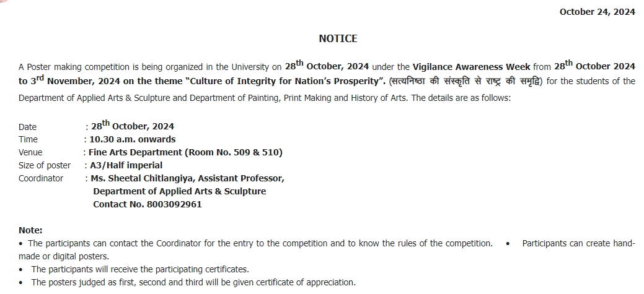Viewport: 644px width, 294px height.
Task: Click the "Date" label in details list
Action: (27, 127)
